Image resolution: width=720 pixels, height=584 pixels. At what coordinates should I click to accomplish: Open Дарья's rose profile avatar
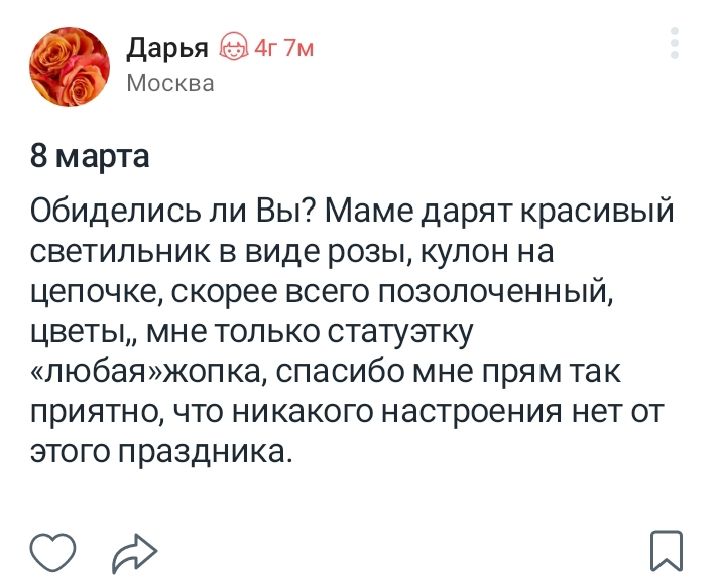point(69,67)
